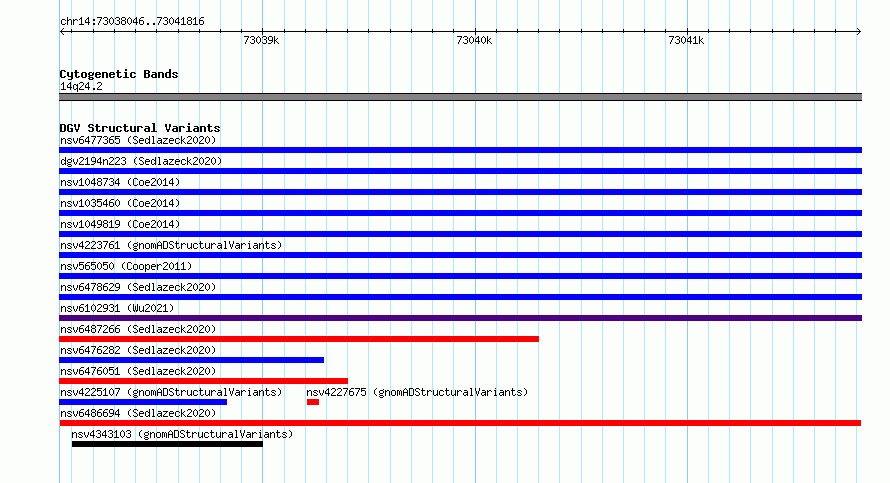The image size is (890, 483).
Task: Click the 73039k ruler mark
Action: point(261,40)
